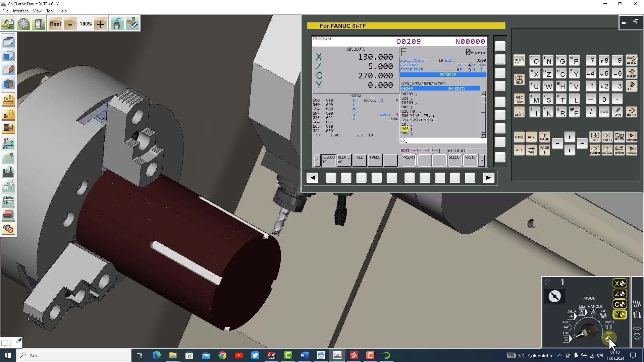Screen dimensions: 644x362
Task: Click the workpiece cylinder toolbar icon
Action: point(39,24)
